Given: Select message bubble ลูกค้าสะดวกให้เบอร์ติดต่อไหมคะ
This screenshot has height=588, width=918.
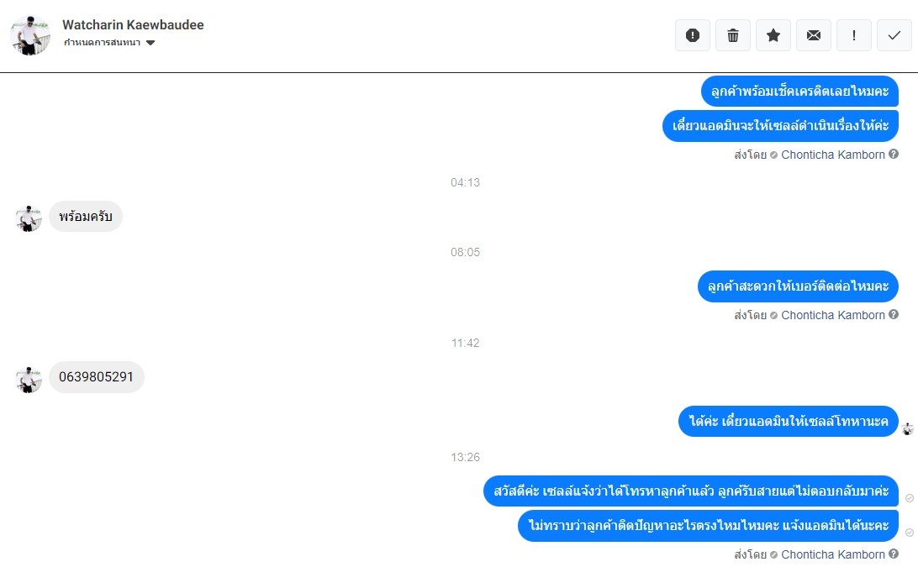Looking at the screenshot, I should [x=798, y=286].
